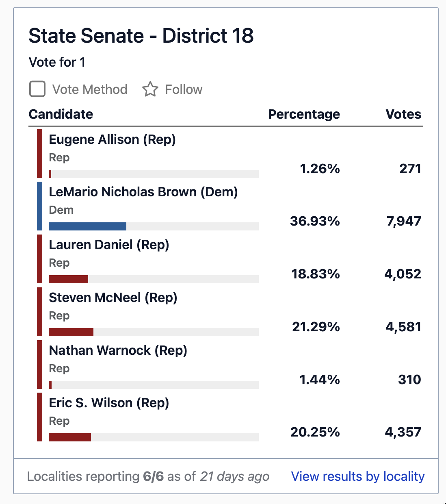Click the Votes column header
Screen dimensions: 446x504
coord(403,114)
